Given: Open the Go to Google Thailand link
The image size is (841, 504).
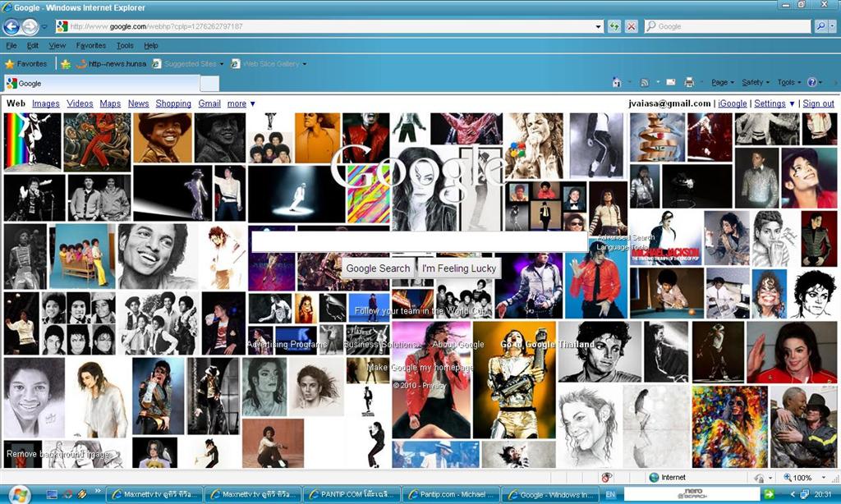Looking at the screenshot, I should [x=548, y=344].
